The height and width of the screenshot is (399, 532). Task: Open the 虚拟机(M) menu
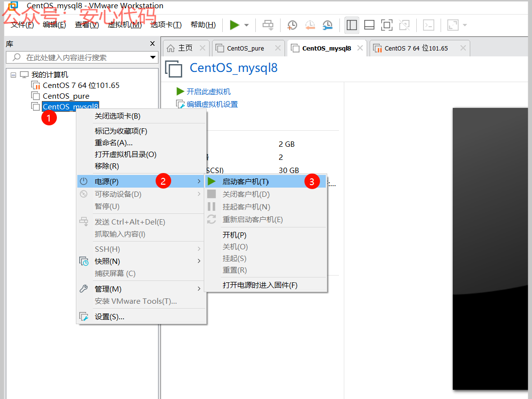[x=124, y=25]
